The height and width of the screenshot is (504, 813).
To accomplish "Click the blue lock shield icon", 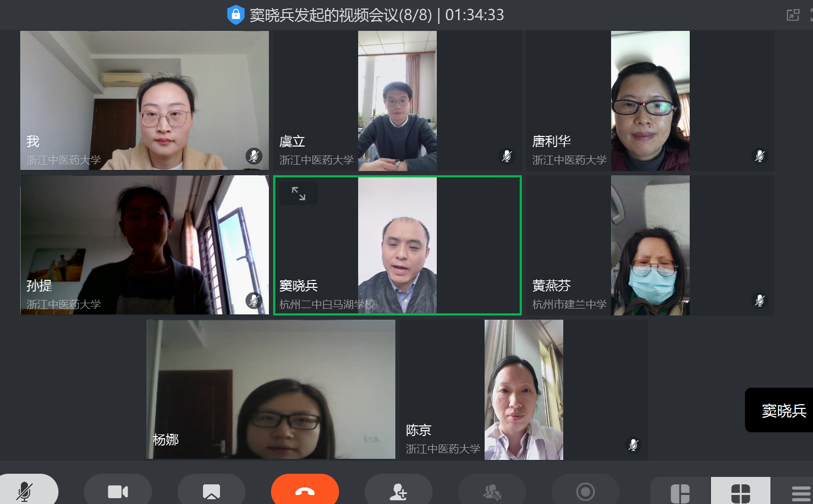I will point(235,15).
